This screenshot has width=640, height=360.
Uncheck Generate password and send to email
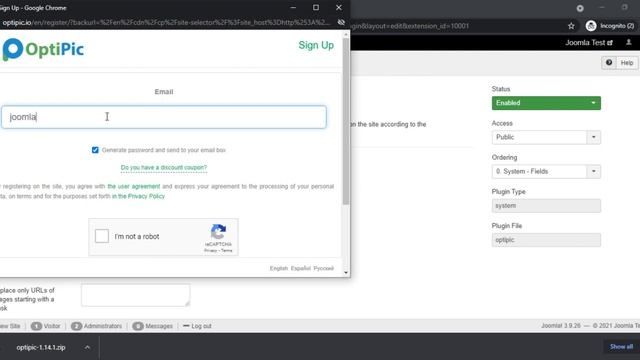tap(95, 150)
